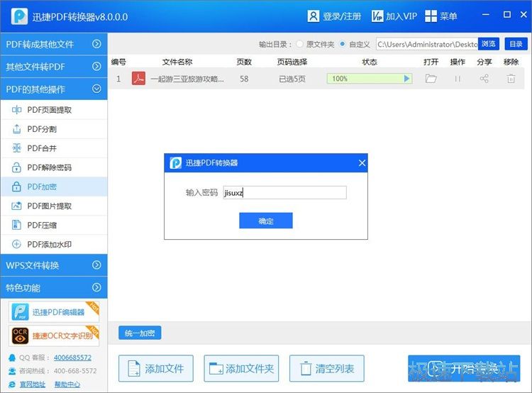Focus the 输入密码 password field
The width and height of the screenshot is (532, 393).
coord(284,192)
